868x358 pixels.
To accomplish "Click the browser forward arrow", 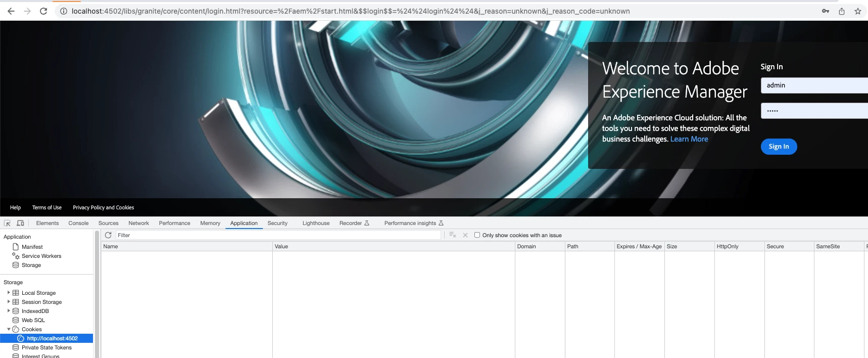I will [x=27, y=11].
